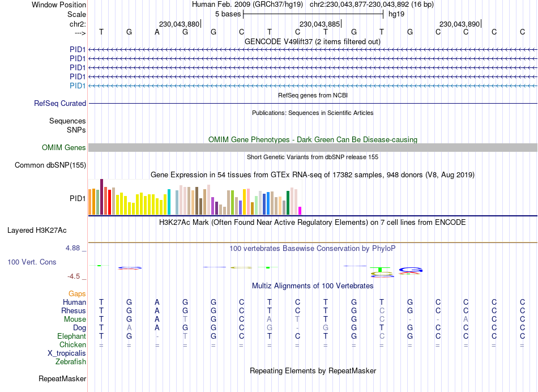
Task: Click the ---> strand direction label
Action: pos(80,33)
